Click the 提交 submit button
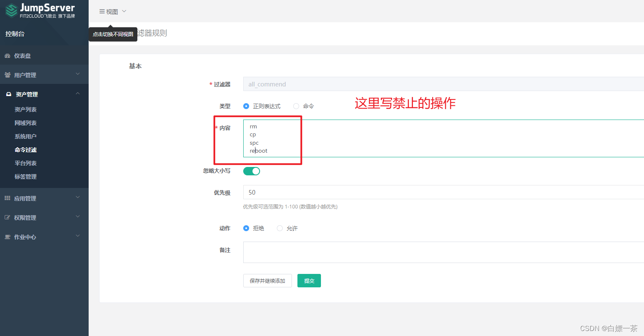The height and width of the screenshot is (336, 644). click(x=309, y=281)
